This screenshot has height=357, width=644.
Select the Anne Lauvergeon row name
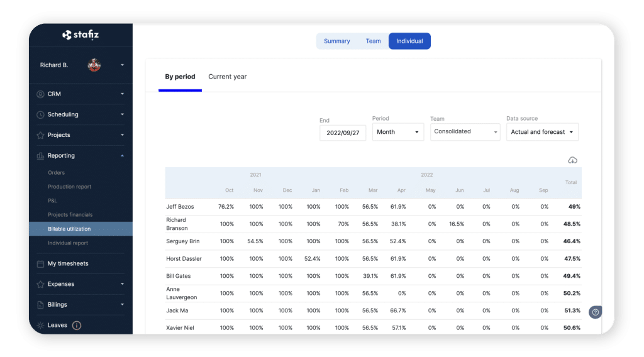182,294
